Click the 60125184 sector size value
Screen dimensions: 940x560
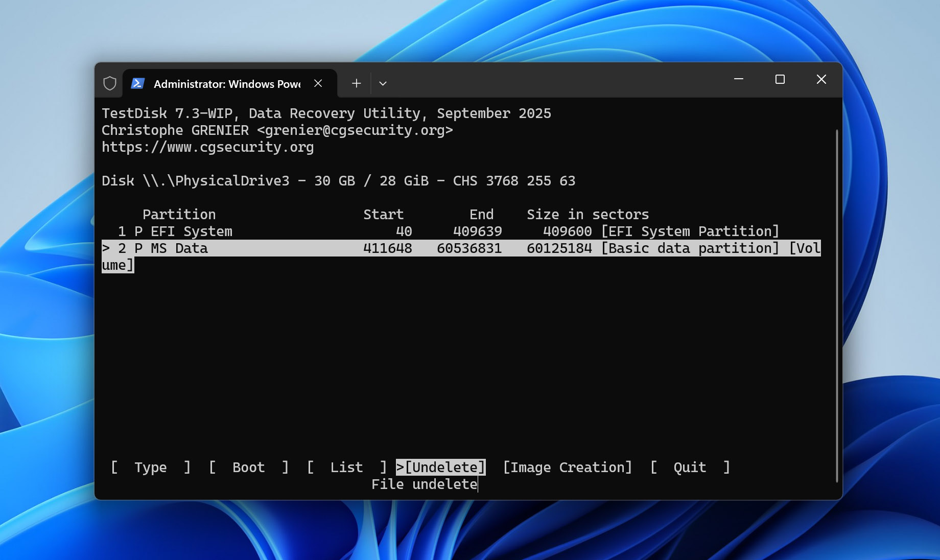coord(559,248)
